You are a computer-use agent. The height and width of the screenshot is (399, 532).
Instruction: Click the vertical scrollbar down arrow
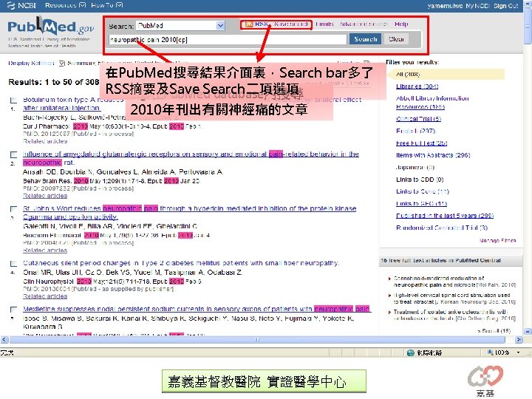[528, 331]
